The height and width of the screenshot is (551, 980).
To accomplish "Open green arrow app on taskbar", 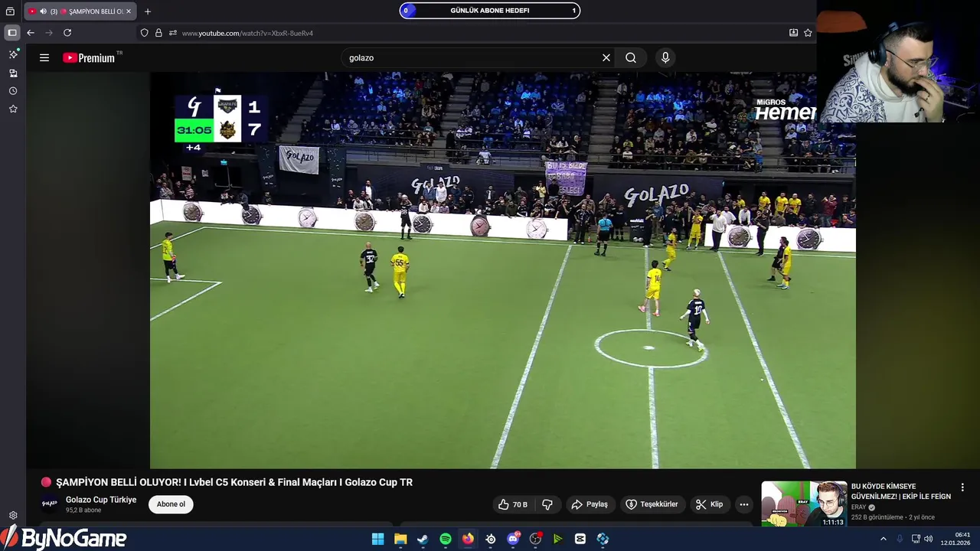I will tap(558, 539).
